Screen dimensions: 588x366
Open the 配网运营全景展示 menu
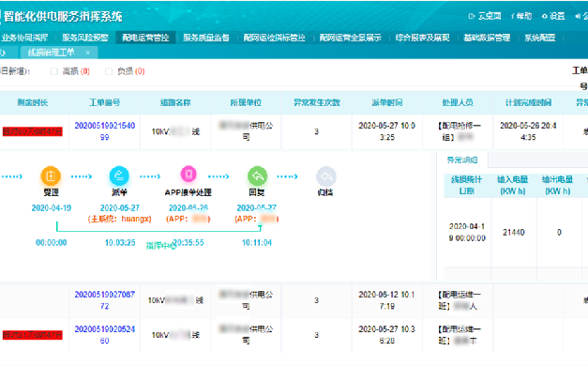click(x=350, y=38)
